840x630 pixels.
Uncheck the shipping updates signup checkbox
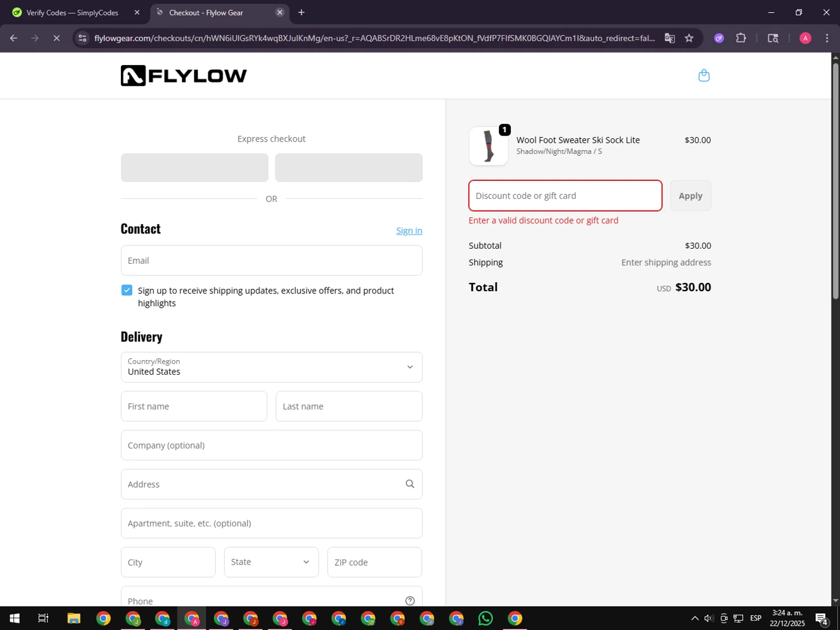[x=127, y=290]
